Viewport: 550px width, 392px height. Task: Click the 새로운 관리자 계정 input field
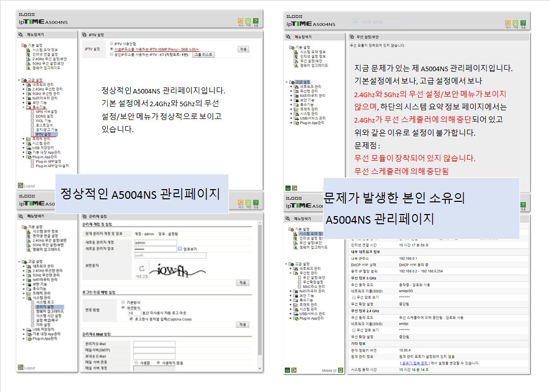(x=155, y=243)
